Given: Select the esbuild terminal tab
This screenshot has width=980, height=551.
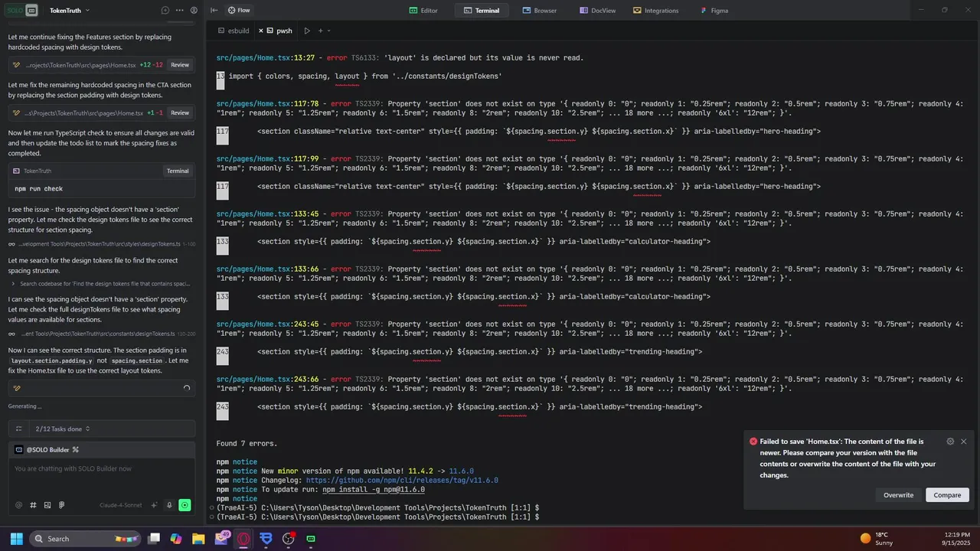Looking at the screenshot, I should point(232,31).
